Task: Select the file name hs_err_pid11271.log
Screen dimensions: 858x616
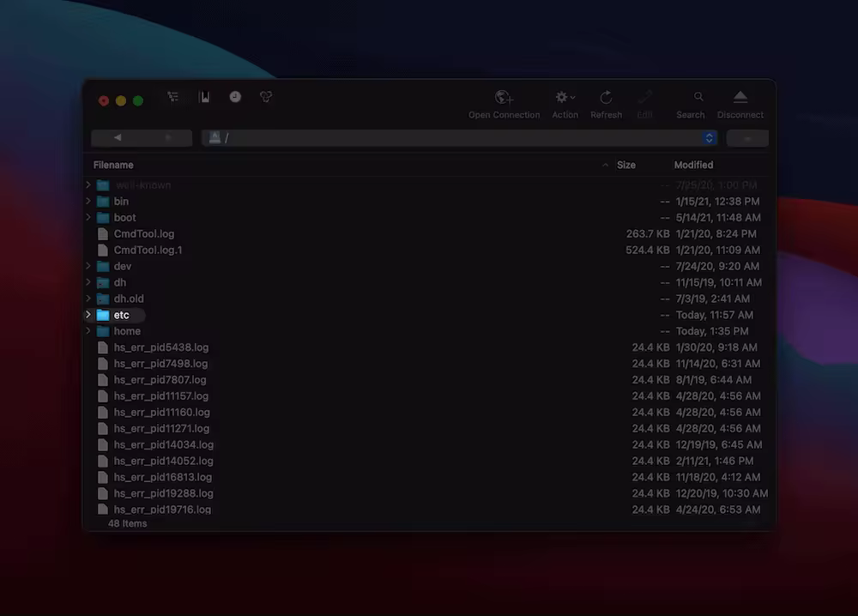Action: pyautogui.click(x=161, y=428)
